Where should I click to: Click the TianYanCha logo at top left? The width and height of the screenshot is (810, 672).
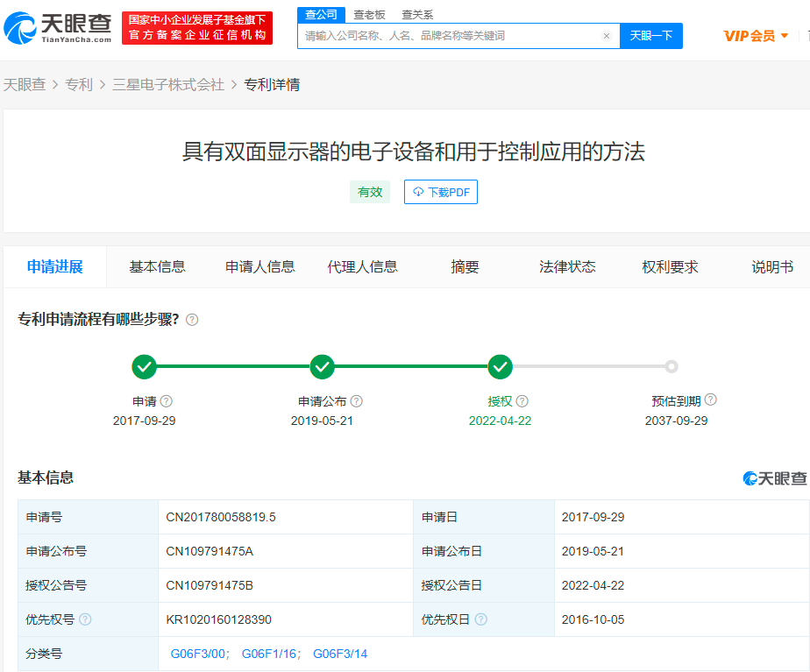58,28
